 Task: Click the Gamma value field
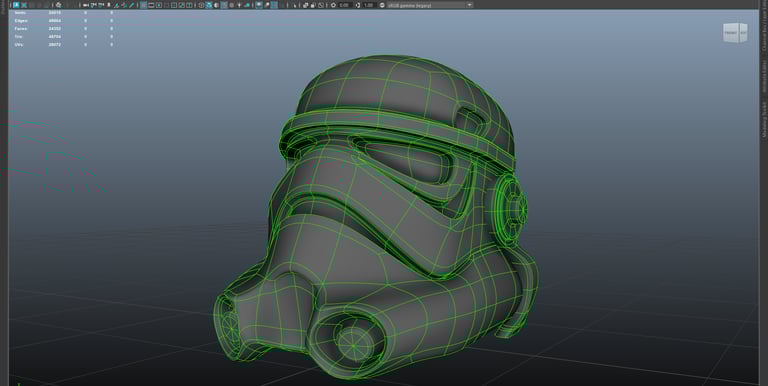coord(369,5)
